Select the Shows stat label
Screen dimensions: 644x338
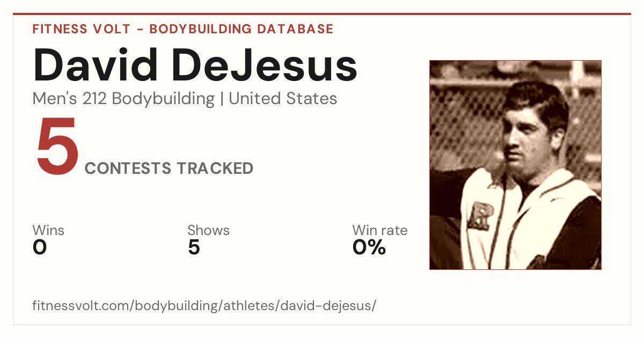tap(208, 230)
